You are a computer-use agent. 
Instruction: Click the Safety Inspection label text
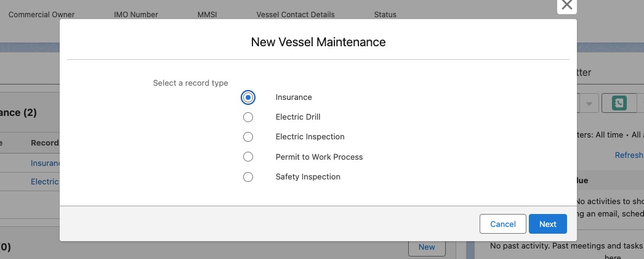[x=308, y=177]
